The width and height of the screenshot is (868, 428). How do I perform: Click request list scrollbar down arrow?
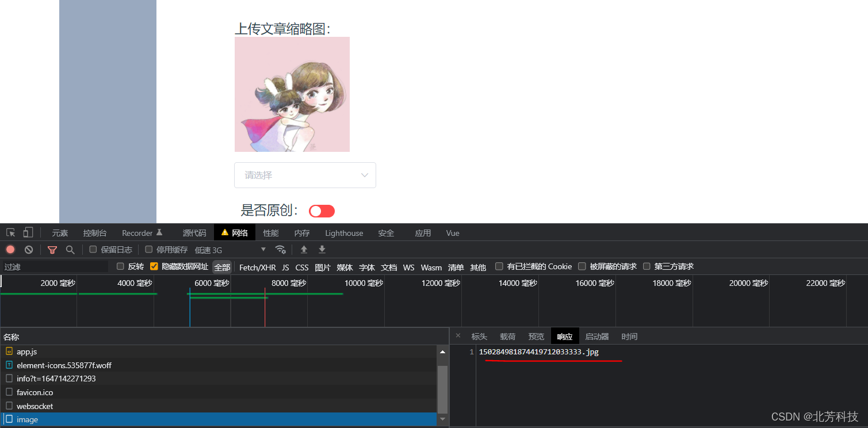(442, 419)
